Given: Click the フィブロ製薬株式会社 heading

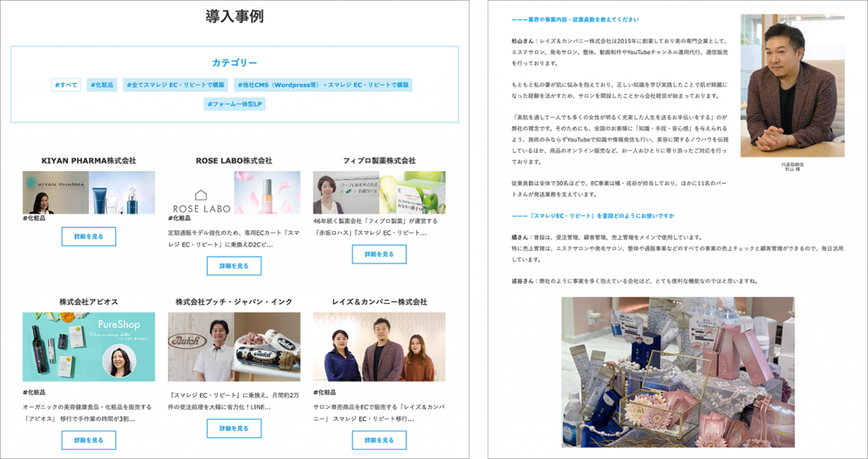Looking at the screenshot, I should click(x=379, y=160).
